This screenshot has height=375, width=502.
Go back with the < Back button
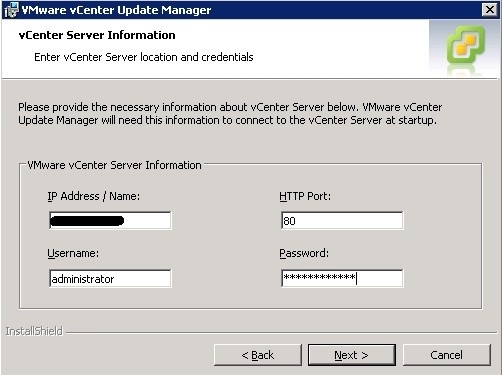(258, 355)
